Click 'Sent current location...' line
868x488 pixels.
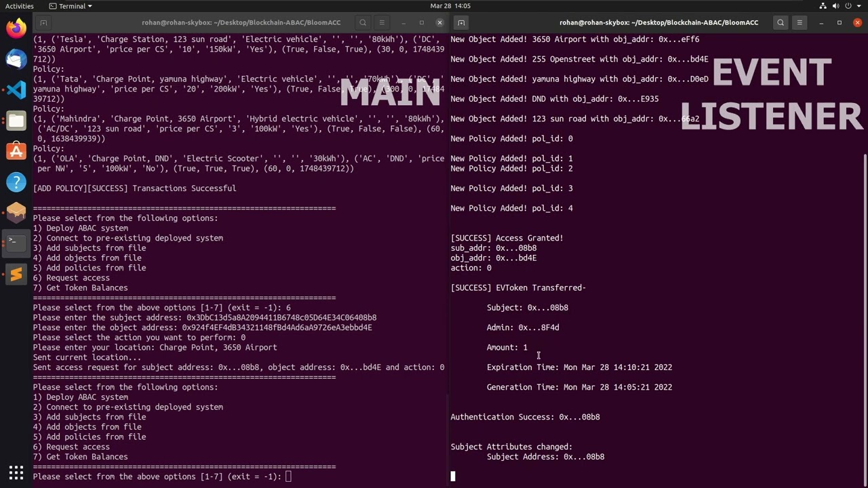tap(87, 357)
